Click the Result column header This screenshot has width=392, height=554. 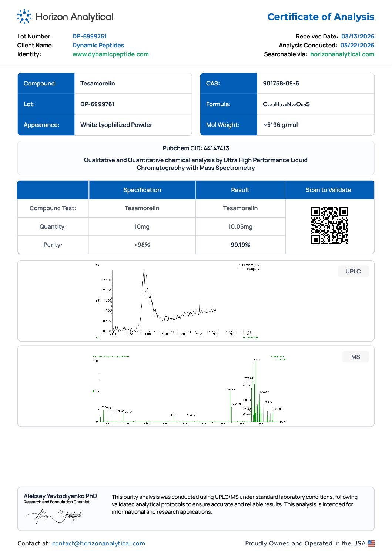tap(240, 190)
